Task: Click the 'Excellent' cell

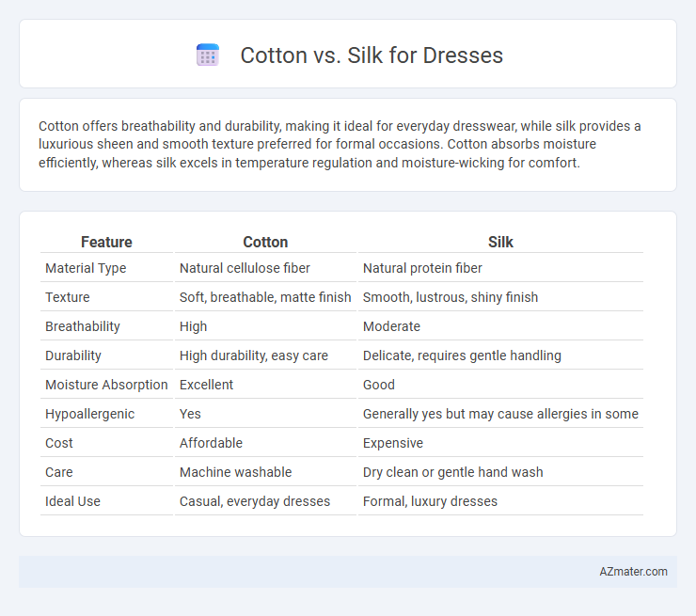Action: 206,385
